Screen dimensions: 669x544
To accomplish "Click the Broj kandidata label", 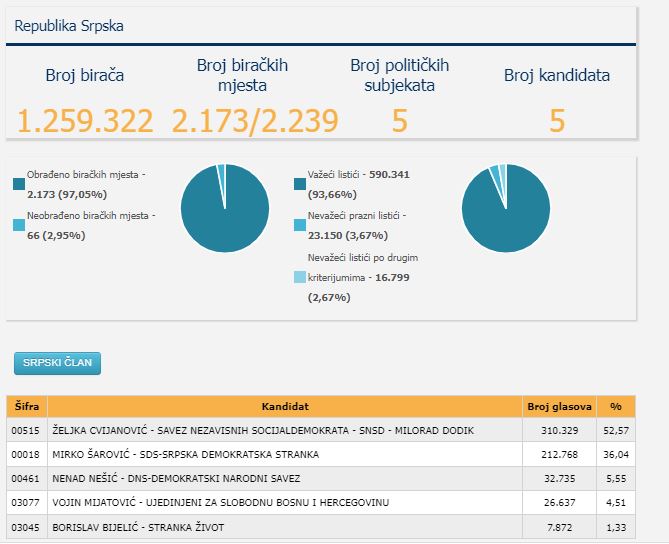I will click(557, 75).
